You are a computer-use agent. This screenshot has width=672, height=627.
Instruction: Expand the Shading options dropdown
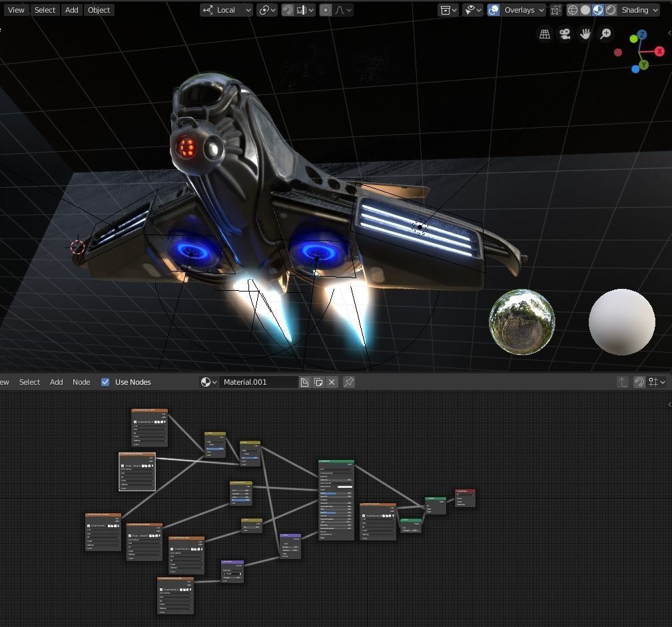[x=640, y=10]
